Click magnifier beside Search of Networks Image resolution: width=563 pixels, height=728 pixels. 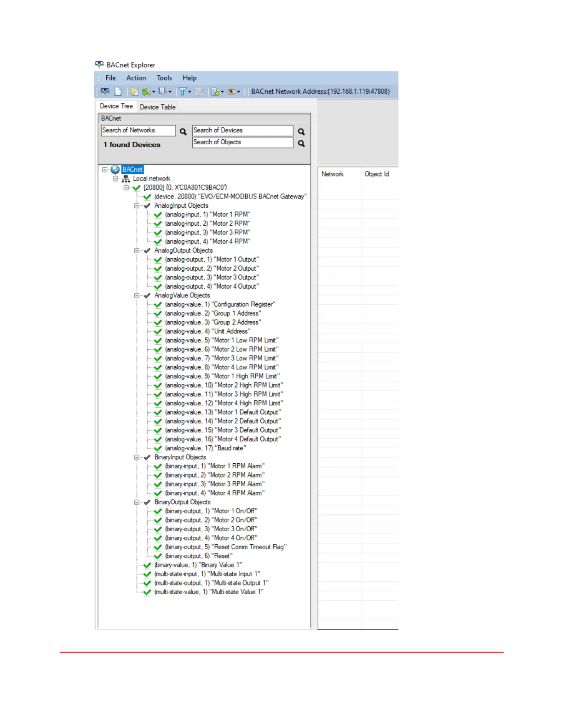[x=183, y=131]
